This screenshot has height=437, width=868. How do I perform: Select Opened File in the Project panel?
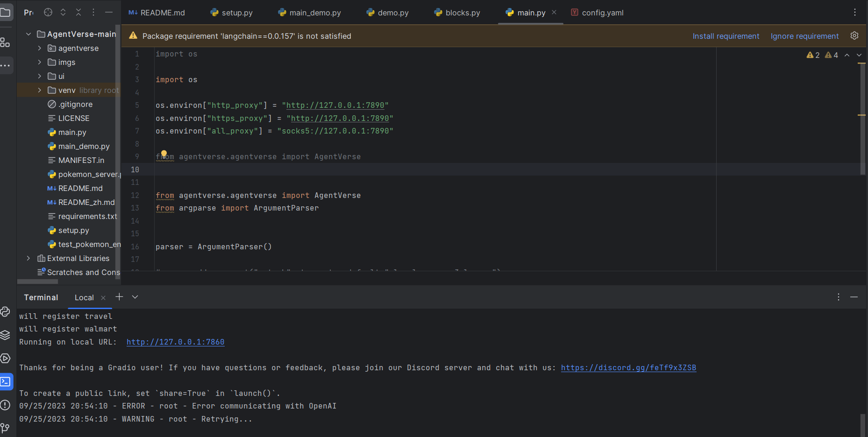pos(48,13)
